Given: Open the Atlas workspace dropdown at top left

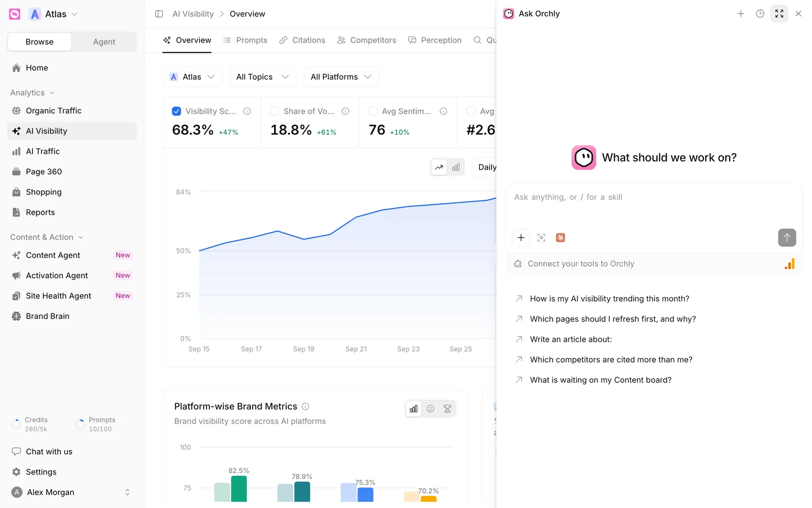Looking at the screenshot, I should (x=53, y=14).
